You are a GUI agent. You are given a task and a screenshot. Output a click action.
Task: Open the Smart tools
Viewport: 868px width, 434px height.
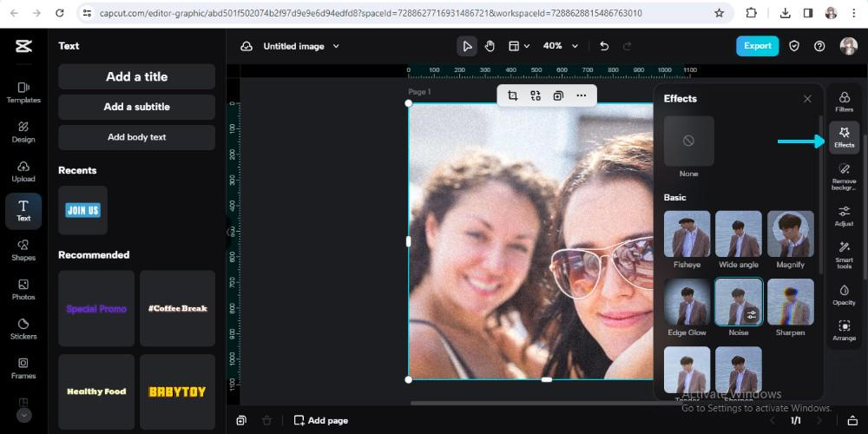tap(845, 254)
